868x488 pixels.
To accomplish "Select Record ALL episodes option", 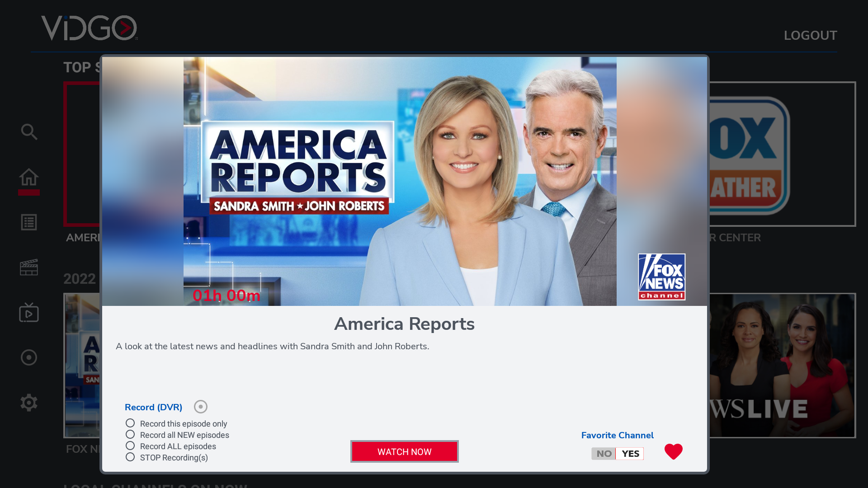I will 130,446.
